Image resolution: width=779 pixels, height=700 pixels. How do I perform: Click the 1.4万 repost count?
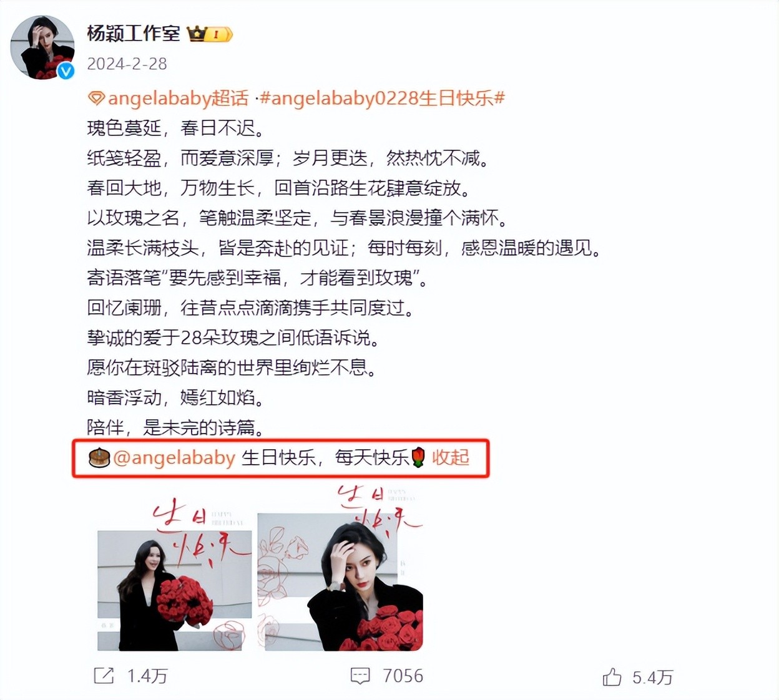(147, 676)
